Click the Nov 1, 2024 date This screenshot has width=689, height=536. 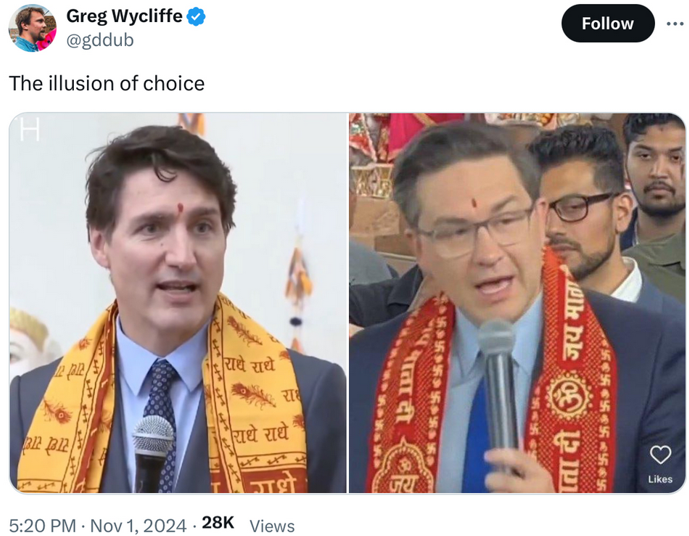(138, 525)
